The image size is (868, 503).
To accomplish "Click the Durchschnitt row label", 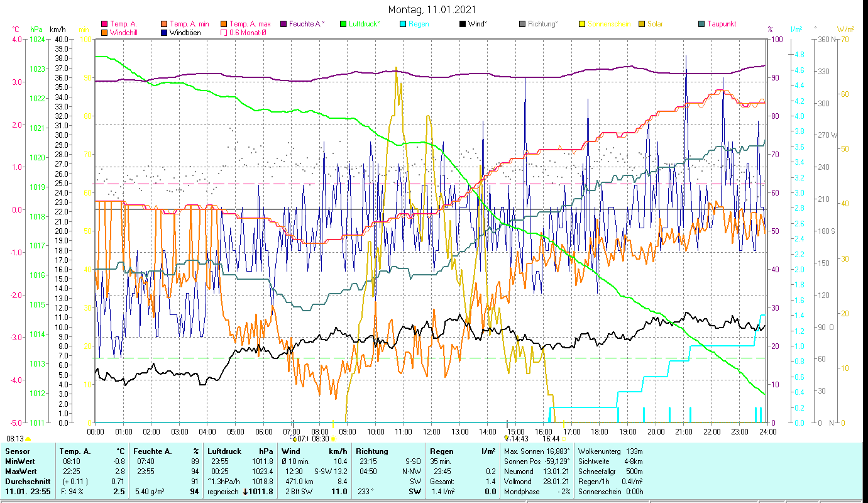I will click(x=27, y=482).
